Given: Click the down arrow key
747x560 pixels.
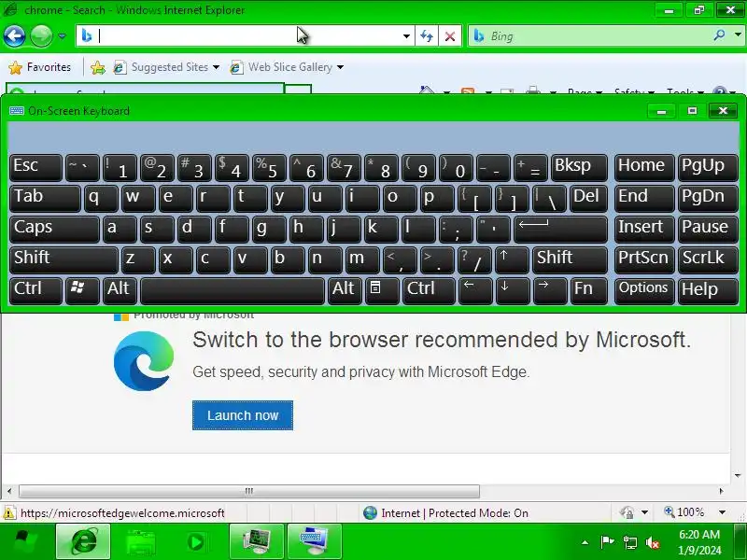Looking at the screenshot, I should coord(512,290).
